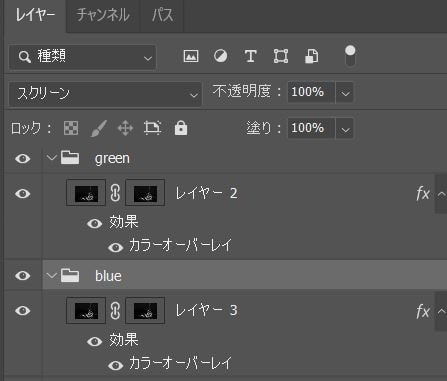The width and height of the screenshot is (447, 381).
Task: Hide 効果 of レイヤー 3
Action: (x=95, y=341)
